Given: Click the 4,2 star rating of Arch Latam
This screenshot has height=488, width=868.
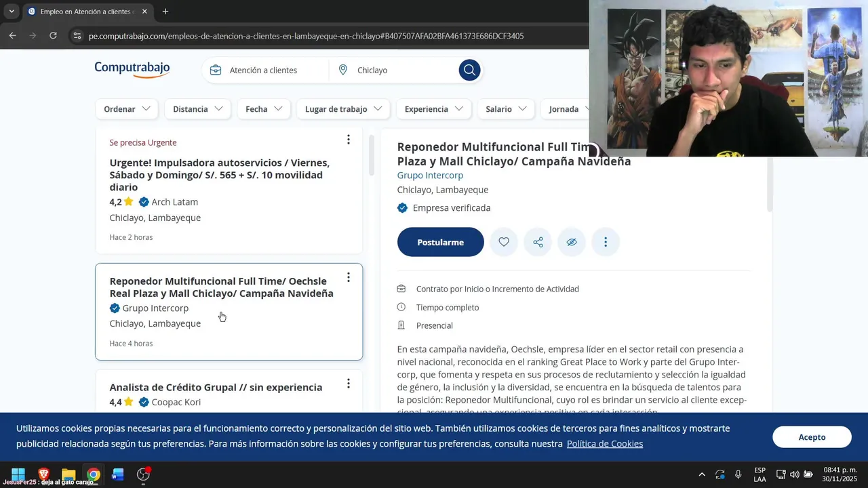Looking at the screenshot, I should point(121,202).
